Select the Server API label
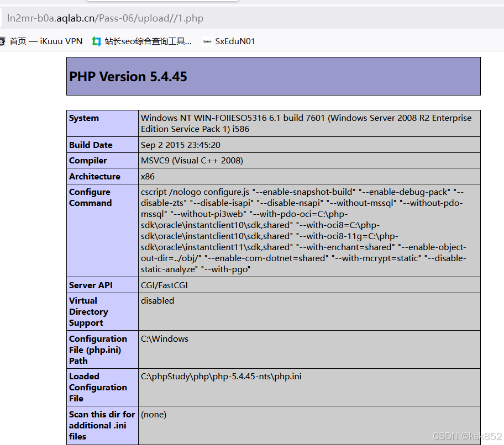Image resolution: width=504 pixels, height=445 pixels. pyautogui.click(x=91, y=285)
